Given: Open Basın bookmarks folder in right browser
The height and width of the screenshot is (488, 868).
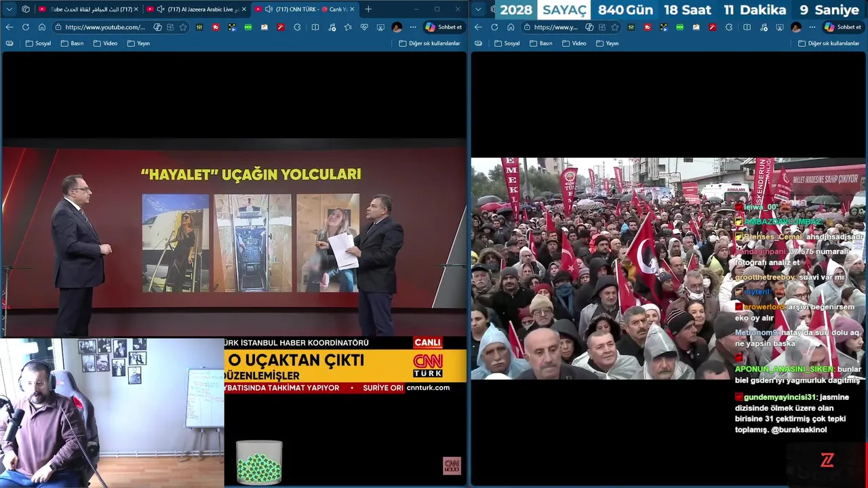Looking at the screenshot, I should click(x=540, y=43).
